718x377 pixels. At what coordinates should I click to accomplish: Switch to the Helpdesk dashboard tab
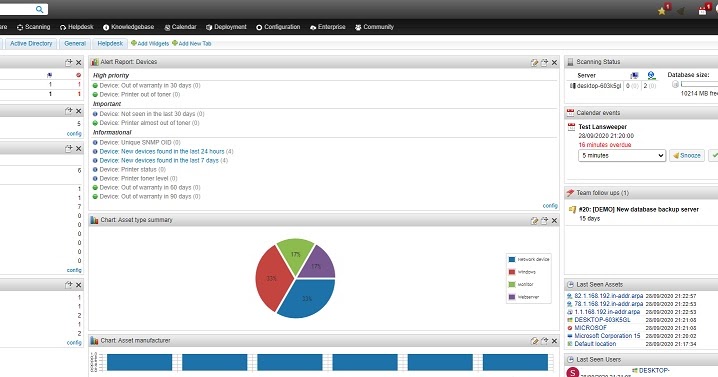(110, 44)
